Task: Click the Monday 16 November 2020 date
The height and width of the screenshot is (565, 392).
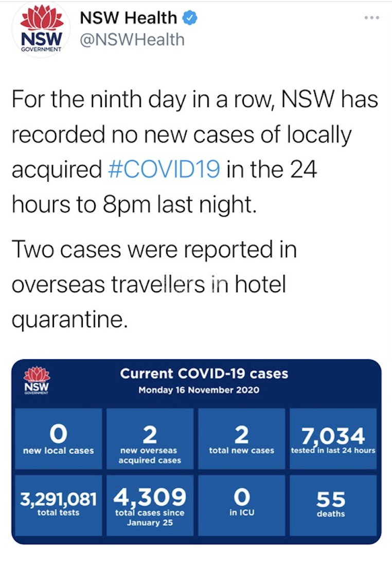Action: pos(199,390)
